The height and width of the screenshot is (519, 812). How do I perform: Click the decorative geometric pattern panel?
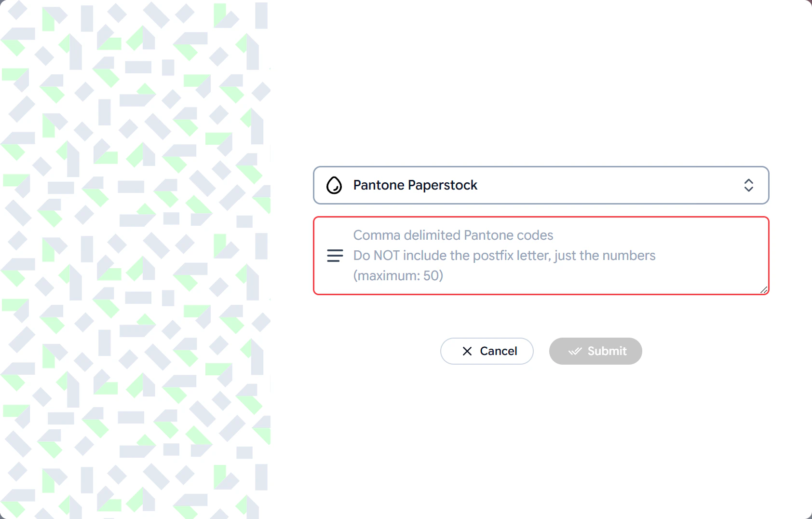tap(135, 259)
